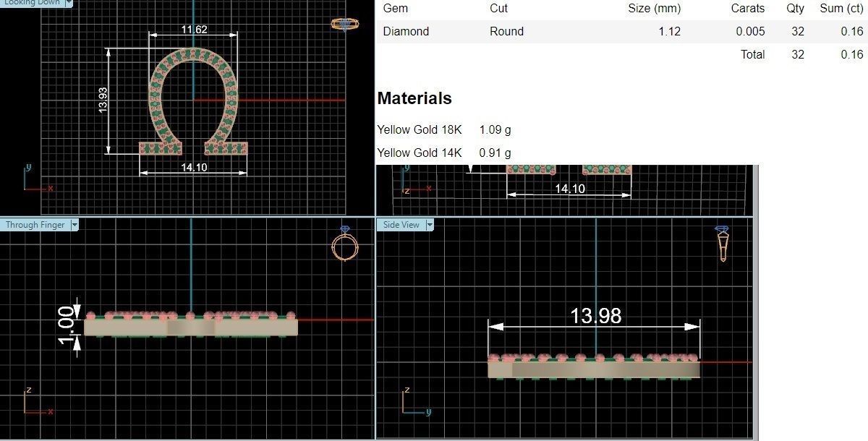Click the 14.10 dimension in Looking Down viewport
868x441 pixels.
[x=193, y=167]
